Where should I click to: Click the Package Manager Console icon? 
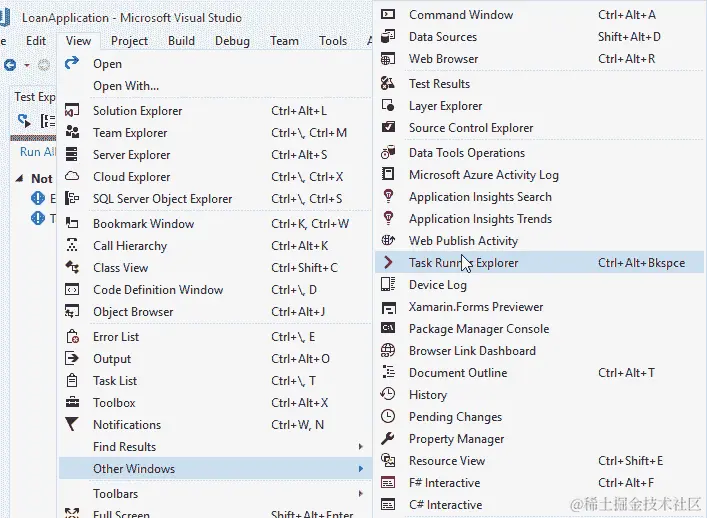click(x=388, y=328)
